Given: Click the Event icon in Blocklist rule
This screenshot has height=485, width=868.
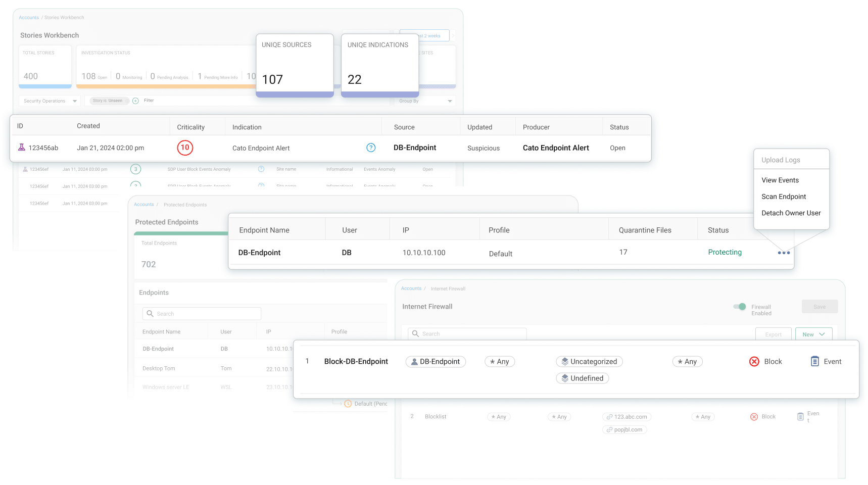Looking at the screenshot, I should 800,417.
